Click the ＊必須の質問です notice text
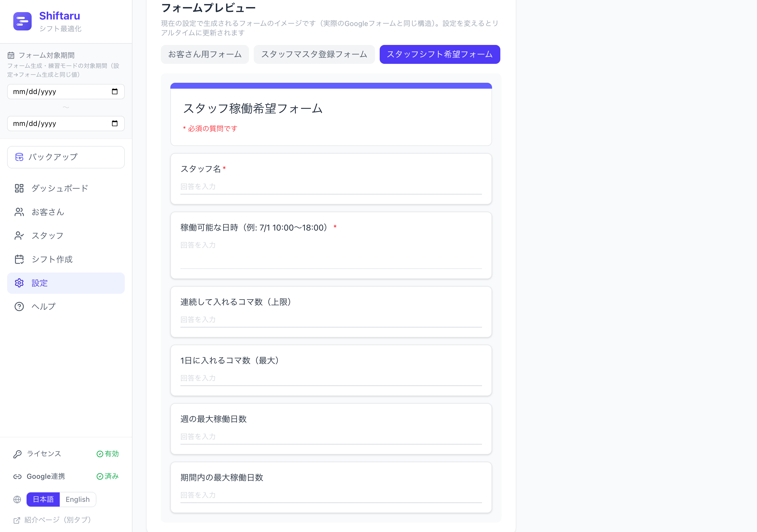This screenshot has width=757, height=532. (210, 129)
